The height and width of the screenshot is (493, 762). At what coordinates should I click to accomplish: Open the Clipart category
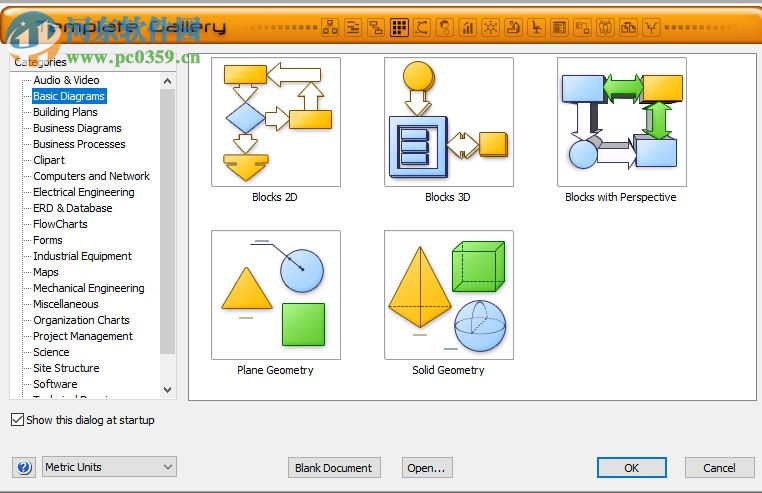pos(49,160)
